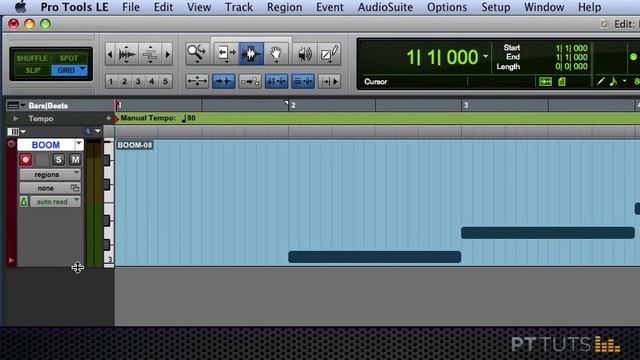The height and width of the screenshot is (360, 640).
Task: Expand the Tempo ruler triangle
Action: (x=16, y=118)
